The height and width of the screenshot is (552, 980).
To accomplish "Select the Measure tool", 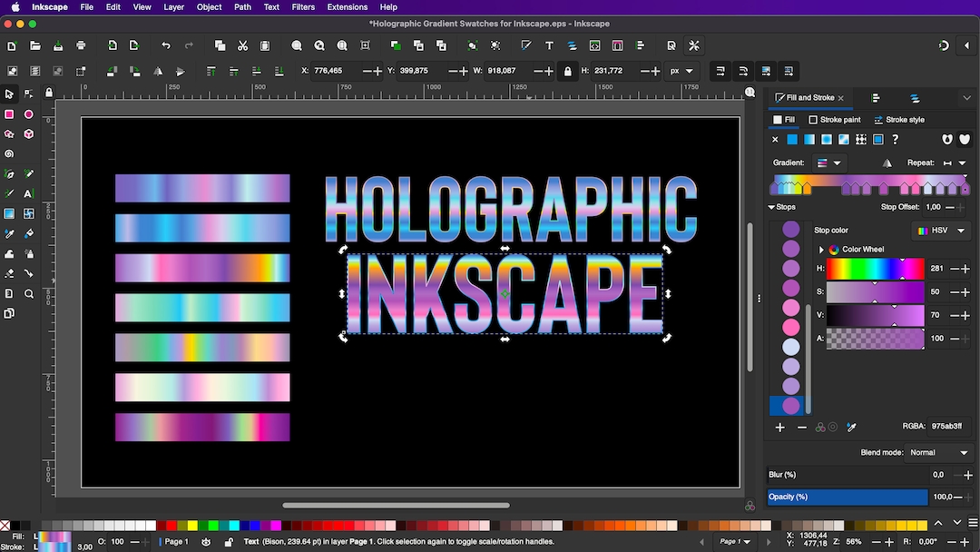I will [9, 293].
